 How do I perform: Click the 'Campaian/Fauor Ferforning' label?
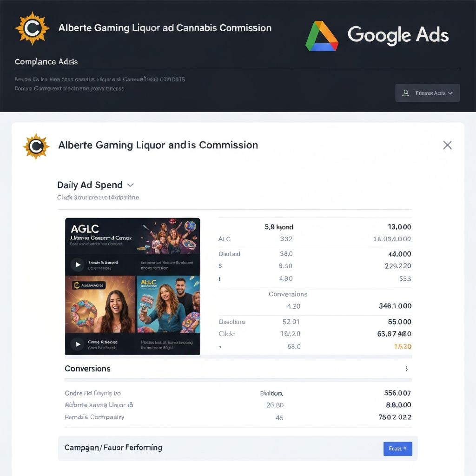113,448
